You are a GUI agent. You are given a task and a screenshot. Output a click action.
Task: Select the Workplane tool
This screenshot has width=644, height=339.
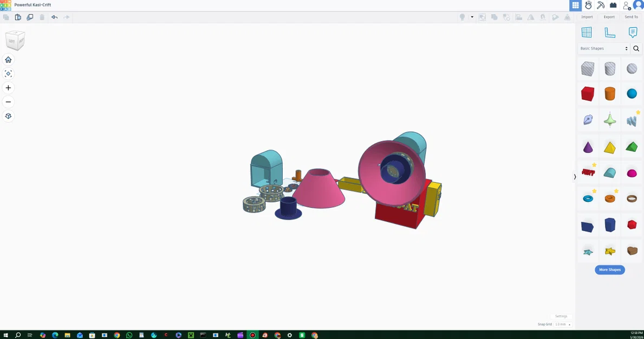click(x=587, y=33)
